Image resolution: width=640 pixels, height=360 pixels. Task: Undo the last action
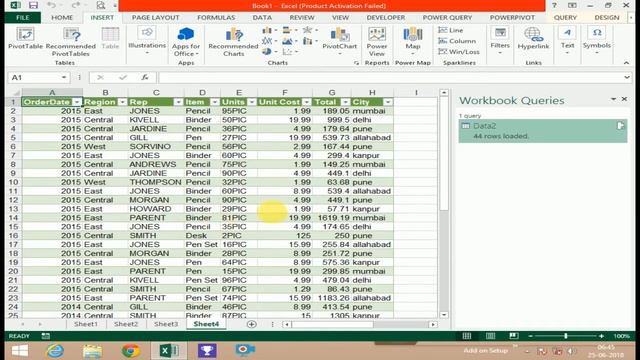point(51,5)
